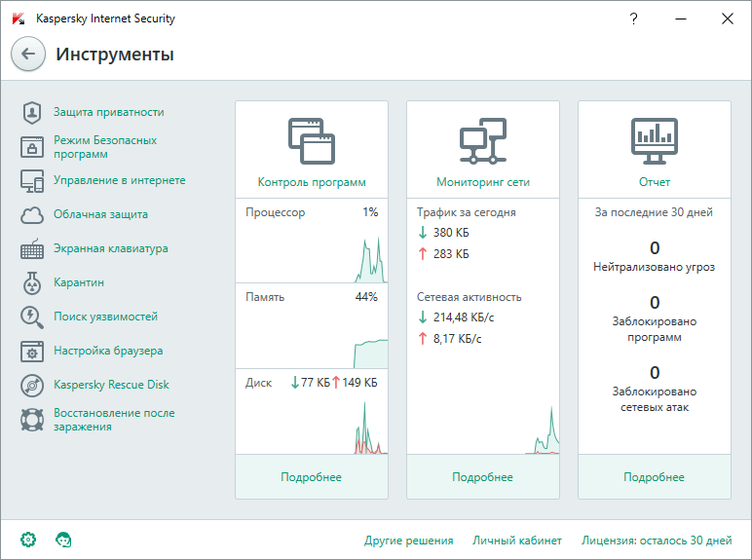
Task: Open settings via the gear icon
Action: (28, 540)
